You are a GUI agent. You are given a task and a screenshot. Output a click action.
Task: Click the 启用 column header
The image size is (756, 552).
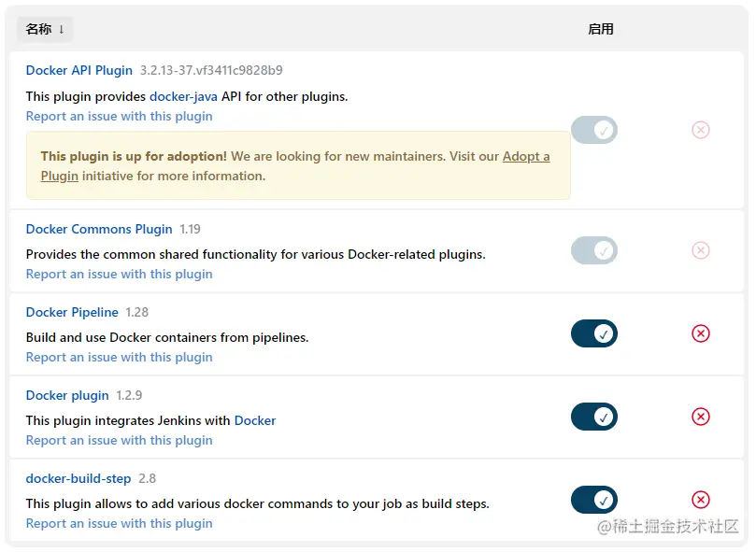coord(601,29)
